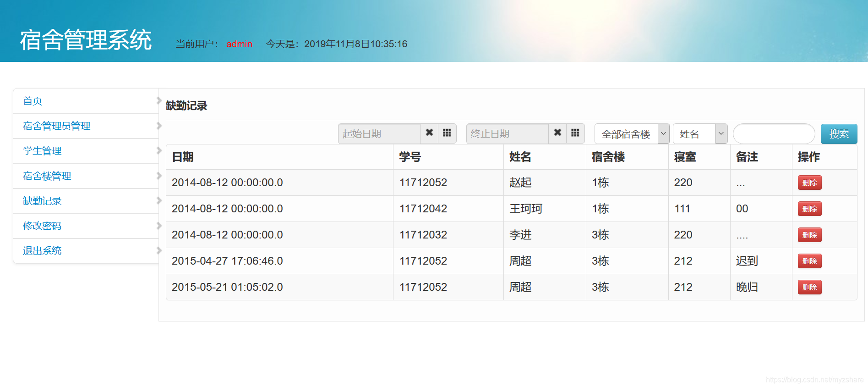
Task: Focus the 终止日期 input field
Action: point(508,134)
